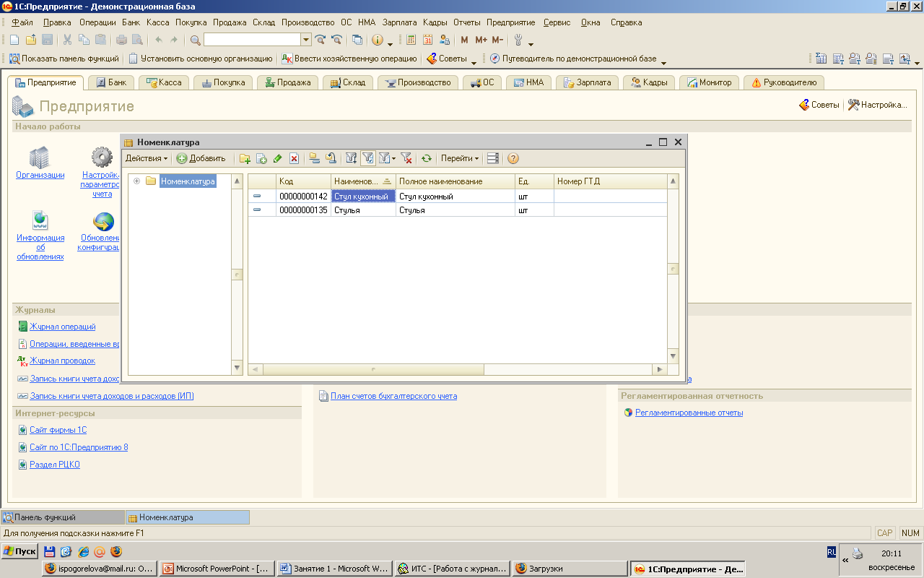Click the help info icon in main toolbar
Viewport: 924px width, 578px height.
click(x=377, y=40)
